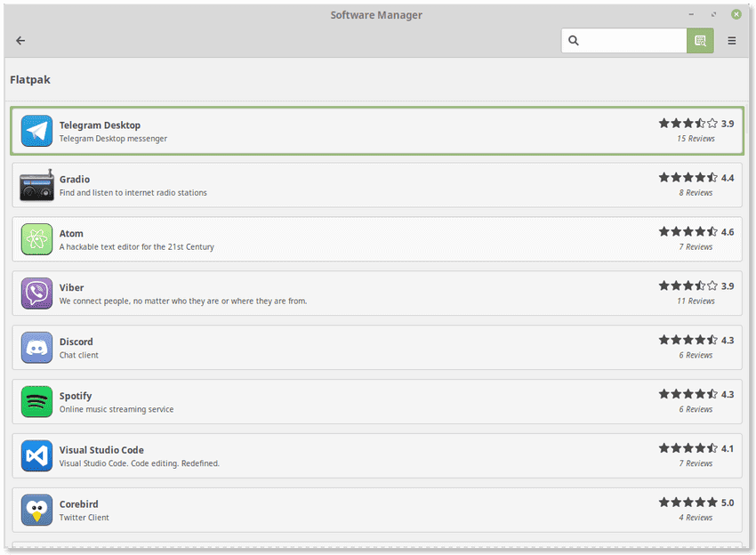Click "4 Reviews" for Corebird
The image size is (756, 555).
tap(696, 518)
